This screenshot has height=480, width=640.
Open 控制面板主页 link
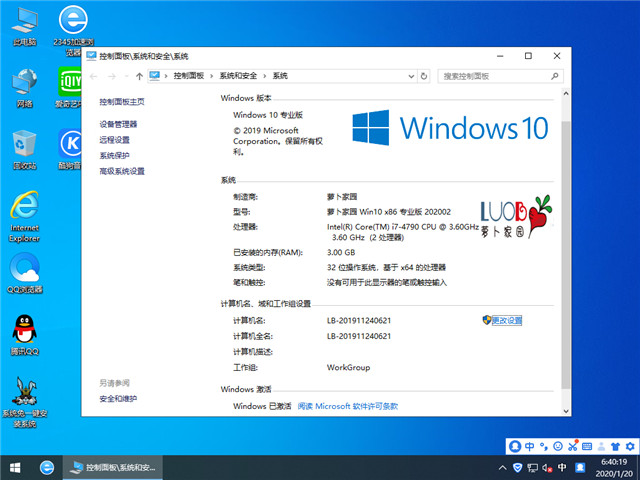(x=122, y=102)
